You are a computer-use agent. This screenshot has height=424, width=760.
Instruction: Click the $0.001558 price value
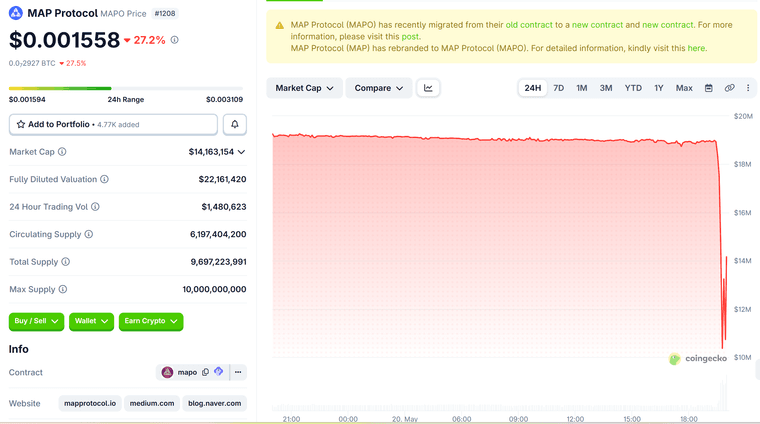(64, 40)
